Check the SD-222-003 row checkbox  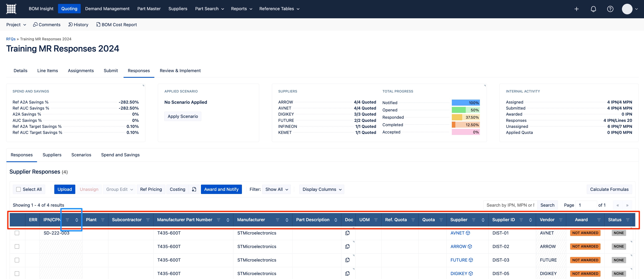pyautogui.click(x=17, y=233)
